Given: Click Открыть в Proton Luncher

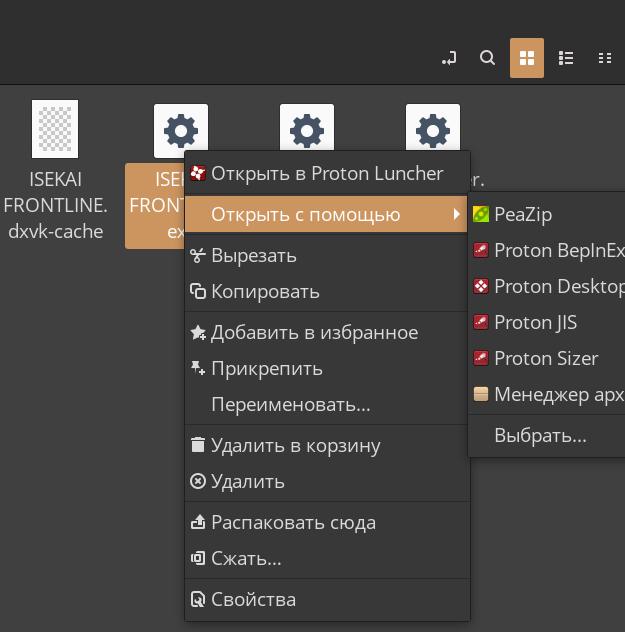Looking at the screenshot, I should [326, 173].
